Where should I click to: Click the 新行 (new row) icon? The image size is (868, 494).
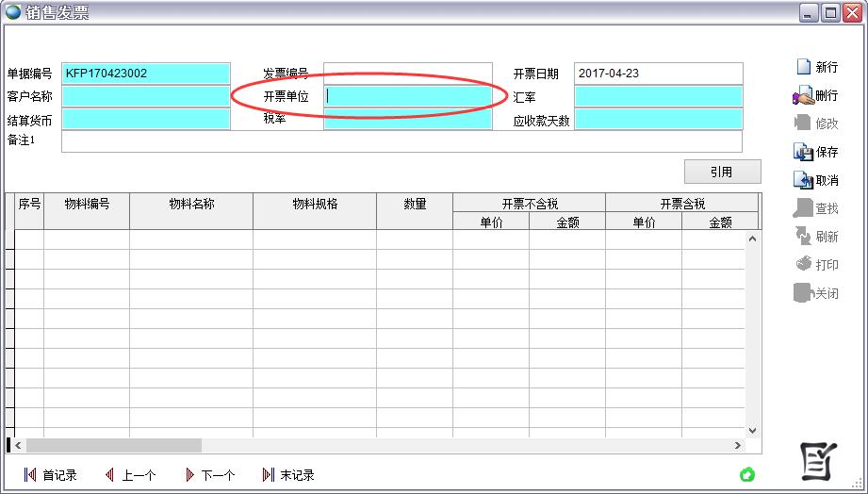click(804, 67)
